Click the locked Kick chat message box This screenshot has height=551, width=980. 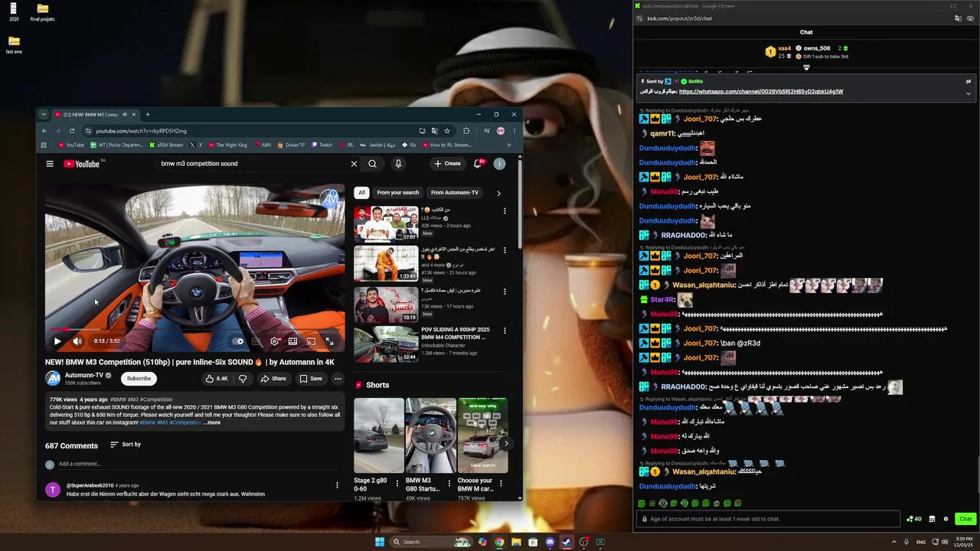pyautogui.click(x=768, y=519)
